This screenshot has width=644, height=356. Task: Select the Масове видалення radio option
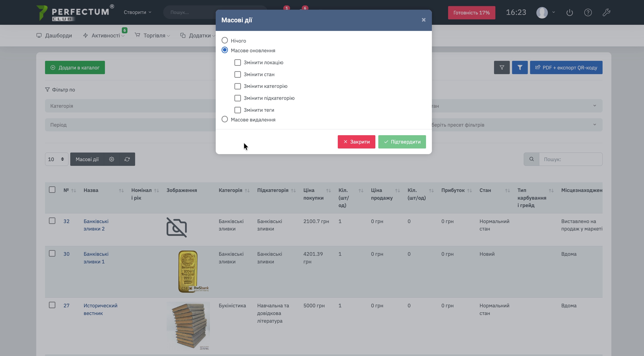click(225, 119)
